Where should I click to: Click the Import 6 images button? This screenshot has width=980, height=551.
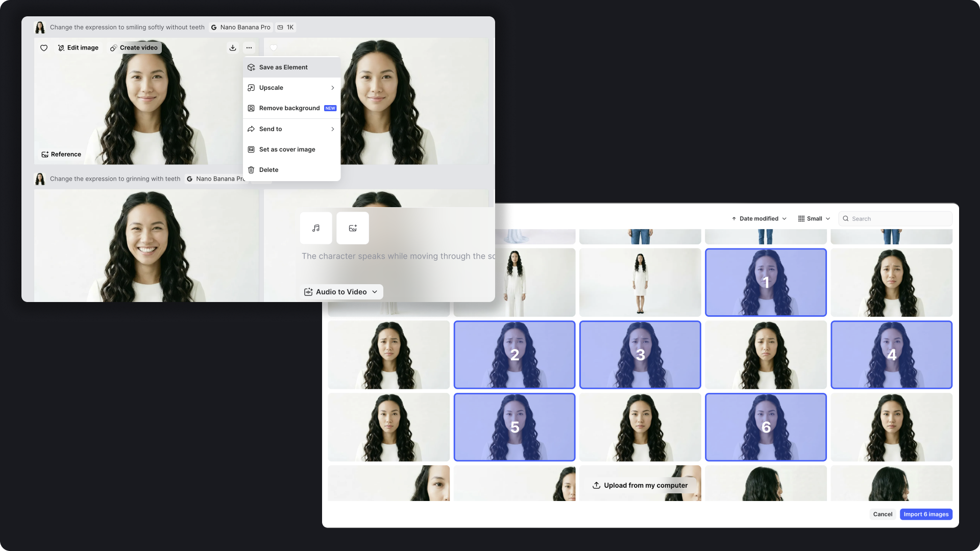coord(926,514)
